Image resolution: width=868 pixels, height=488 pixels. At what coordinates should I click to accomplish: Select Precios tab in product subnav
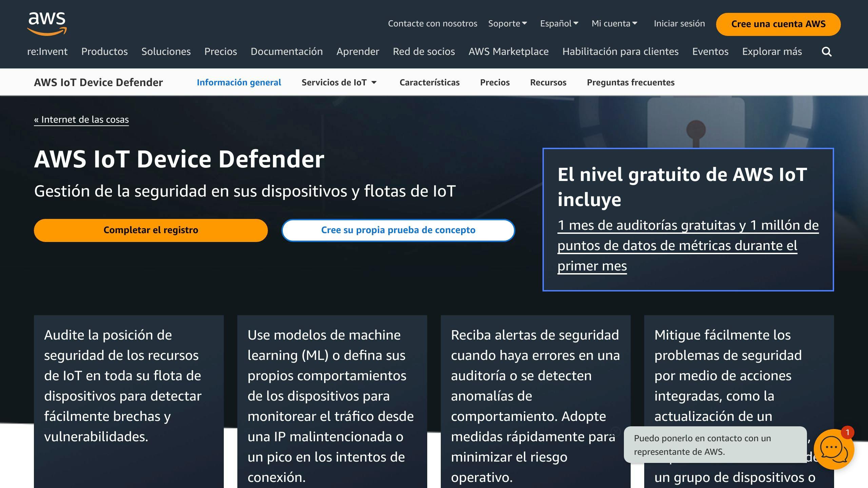[495, 82]
